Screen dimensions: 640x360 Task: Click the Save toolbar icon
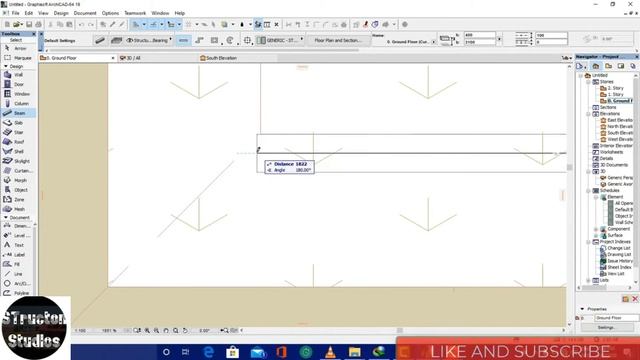click(29, 24)
